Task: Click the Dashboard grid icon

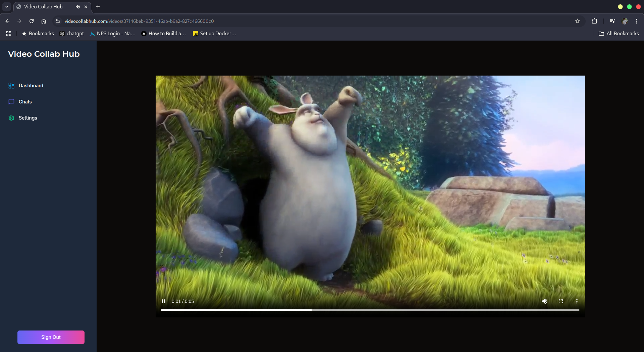Action: pos(11,86)
